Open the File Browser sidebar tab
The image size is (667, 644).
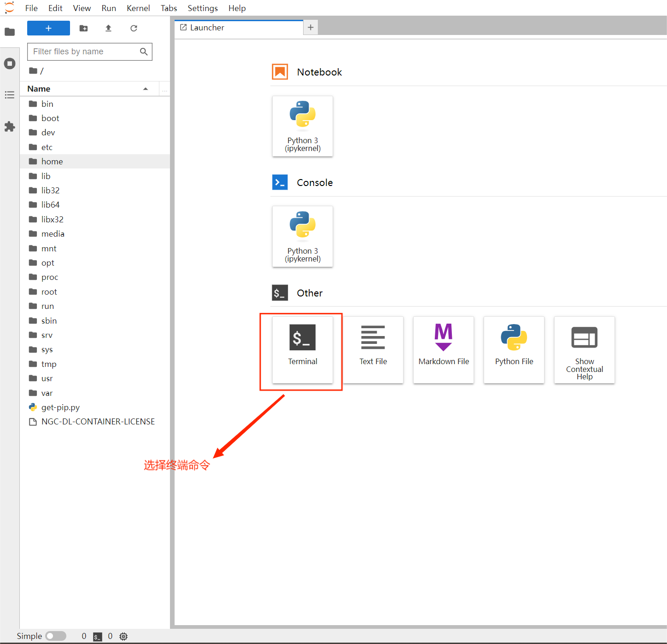(10, 32)
